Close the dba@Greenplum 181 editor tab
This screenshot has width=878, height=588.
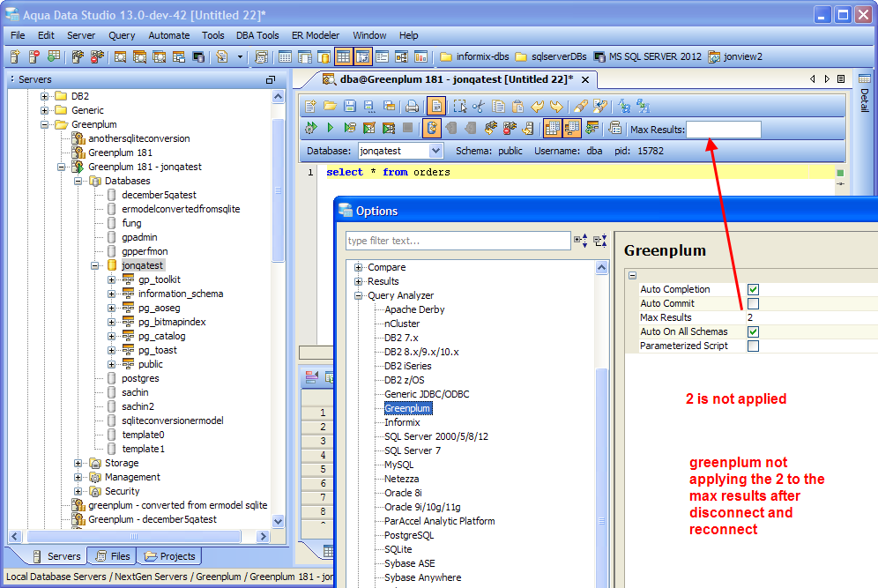coord(585,79)
